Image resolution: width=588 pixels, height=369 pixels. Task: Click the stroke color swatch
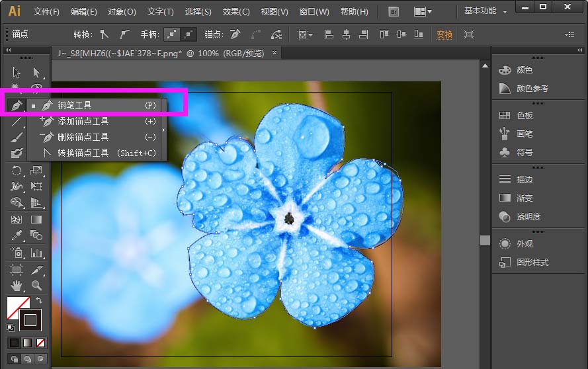30,320
